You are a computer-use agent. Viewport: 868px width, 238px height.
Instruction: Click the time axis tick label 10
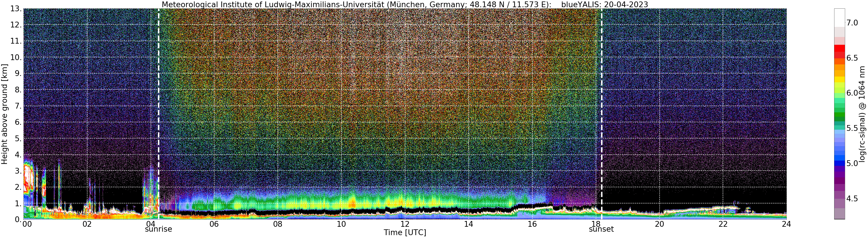pyautogui.click(x=341, y=224)
